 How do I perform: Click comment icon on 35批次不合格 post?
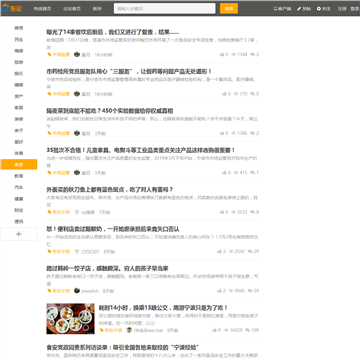(x=253, y=173)
